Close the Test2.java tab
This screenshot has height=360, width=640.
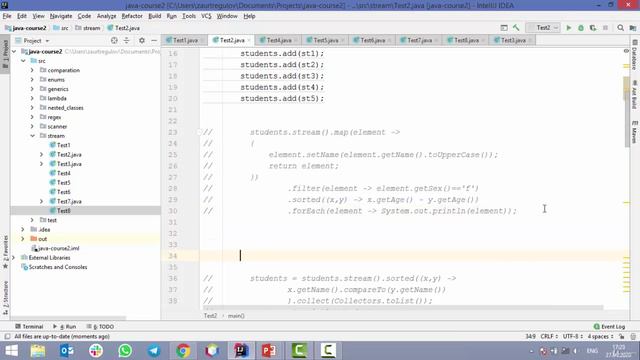pyautogui.click(x=249, y=40)
